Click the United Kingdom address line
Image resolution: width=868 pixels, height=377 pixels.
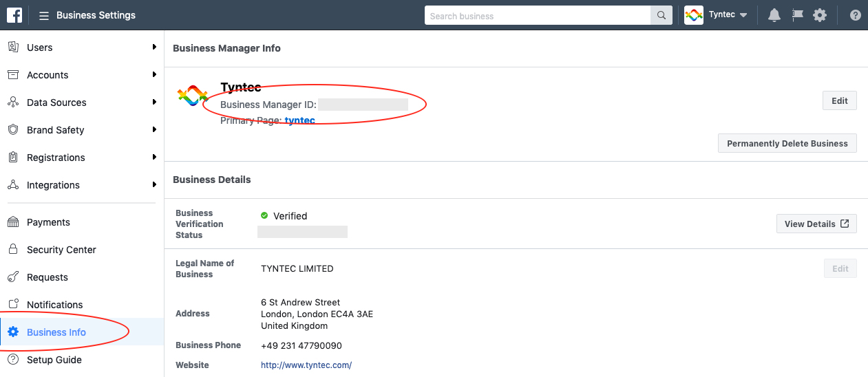pyautogui.click(x=295, y=325)
